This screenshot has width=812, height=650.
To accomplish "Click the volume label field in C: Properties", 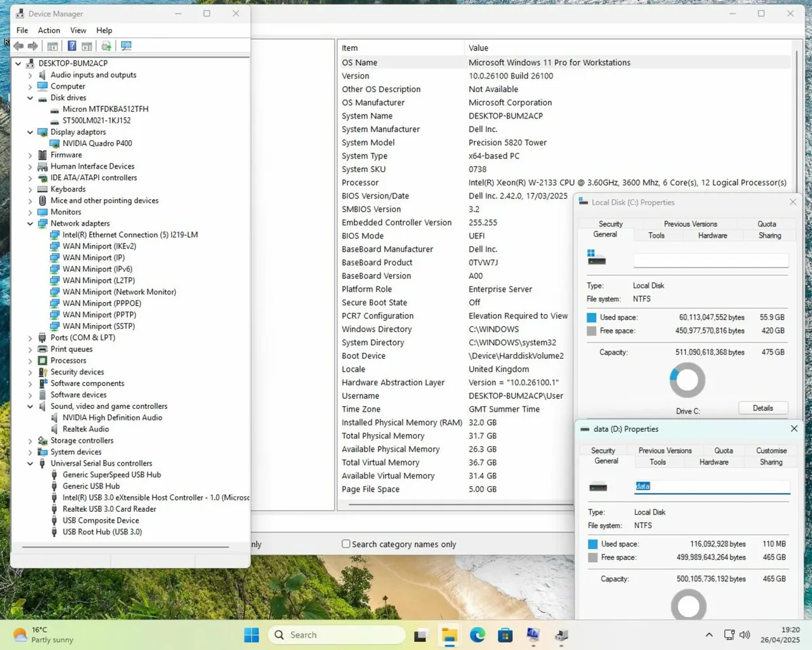I will [x=711, y=261].
